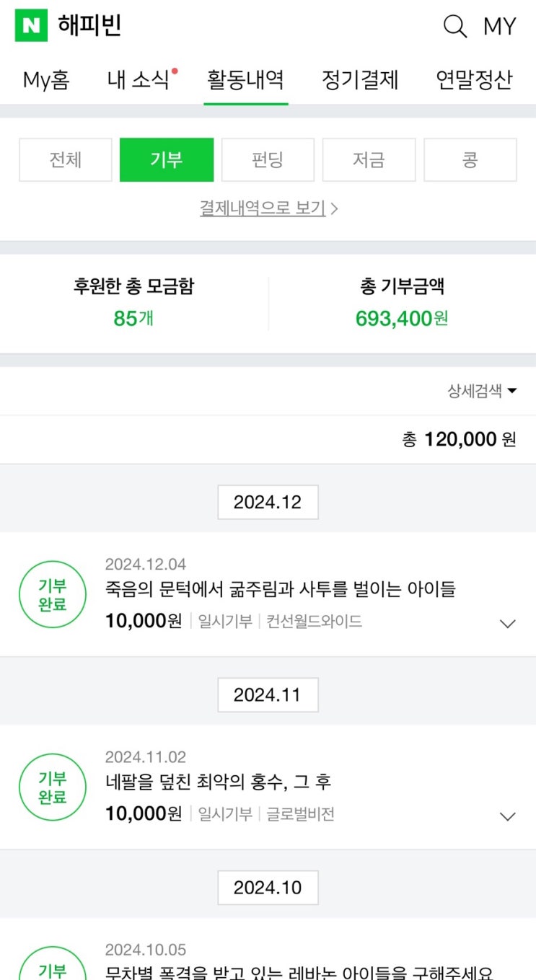Open the 연말정산 tab

coord(474,79)
